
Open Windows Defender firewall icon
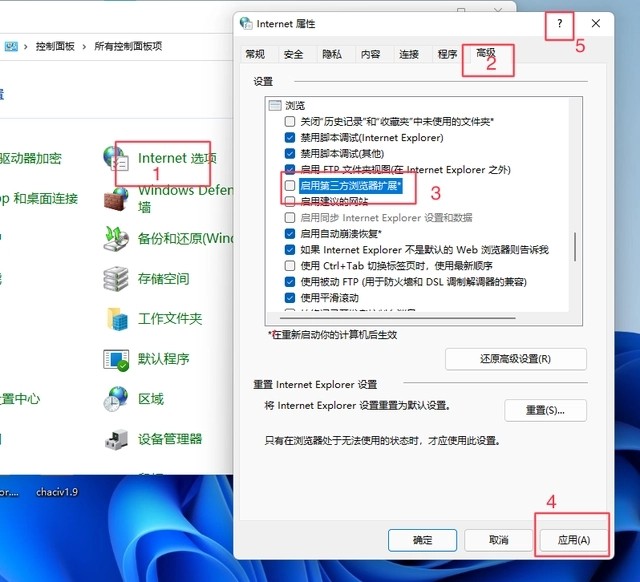click(116, 199)
